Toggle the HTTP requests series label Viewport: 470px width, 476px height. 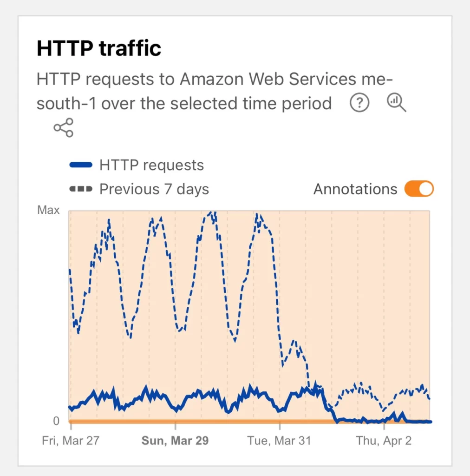click(151, 165)
